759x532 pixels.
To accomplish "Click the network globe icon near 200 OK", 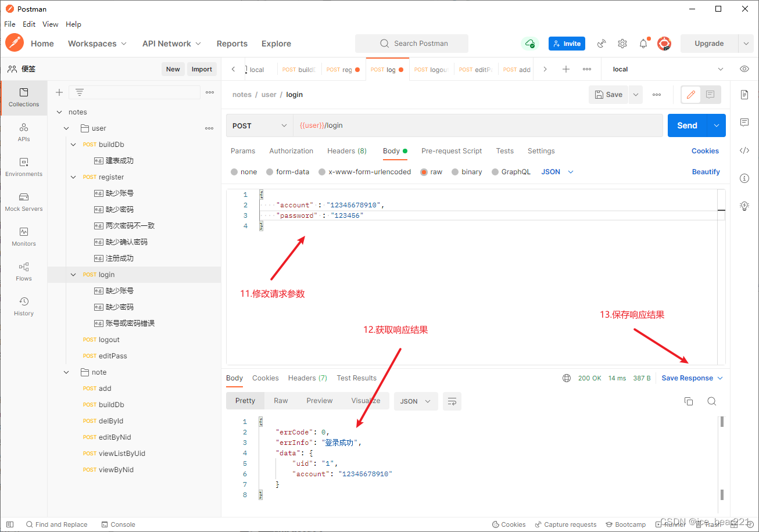I will 567,378.
